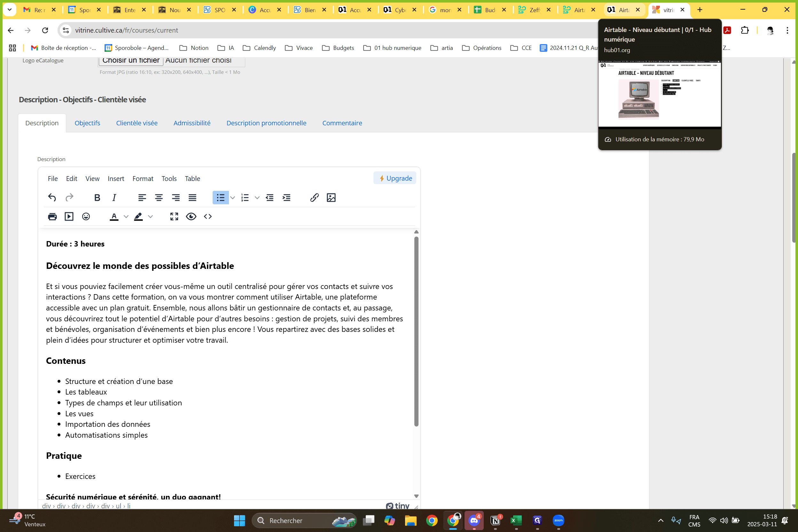Viewport: 798px width, 532px height.
Task: Open the File menu in the editor
Action: [52, 178]
